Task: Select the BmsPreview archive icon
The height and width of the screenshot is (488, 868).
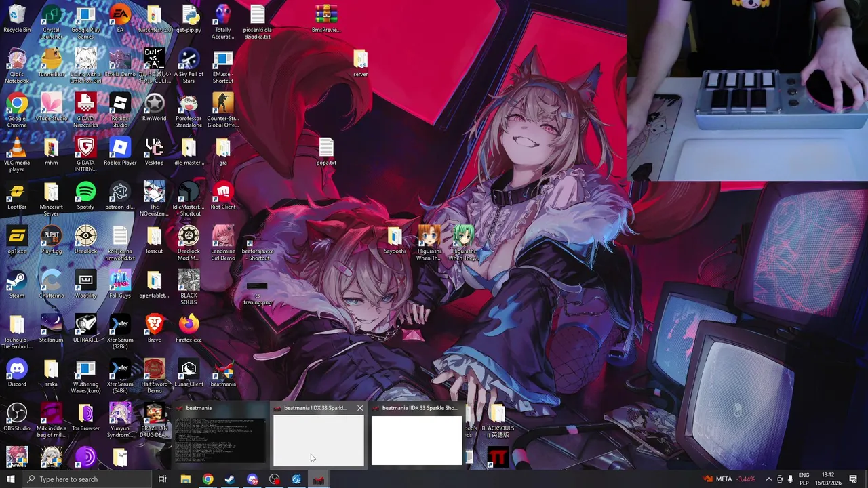Action: point(326,19)
